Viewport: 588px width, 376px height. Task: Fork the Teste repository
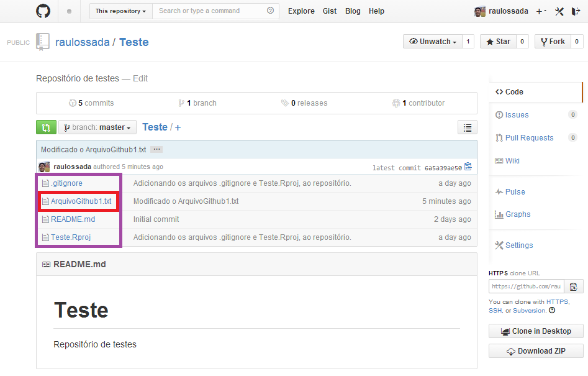pos(553,41)
